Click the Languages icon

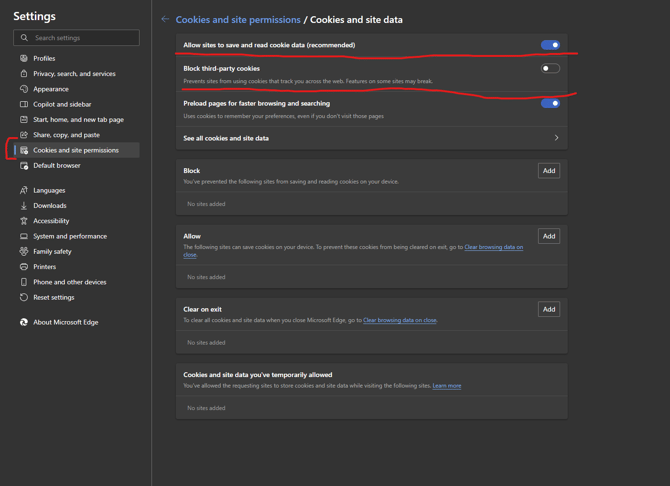coord(24,190)
